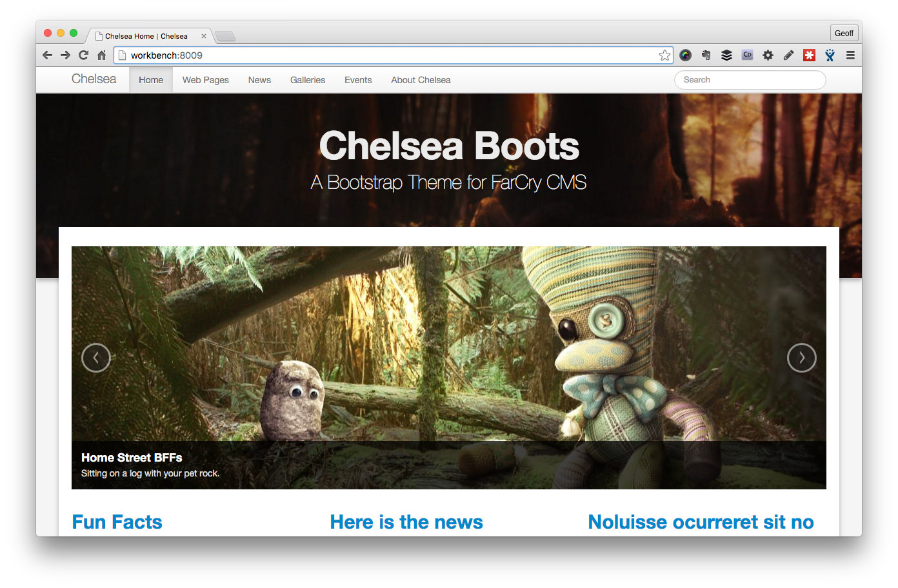Open the Here is the news heading
Screen dimensions: 898x588
(406, 522)
